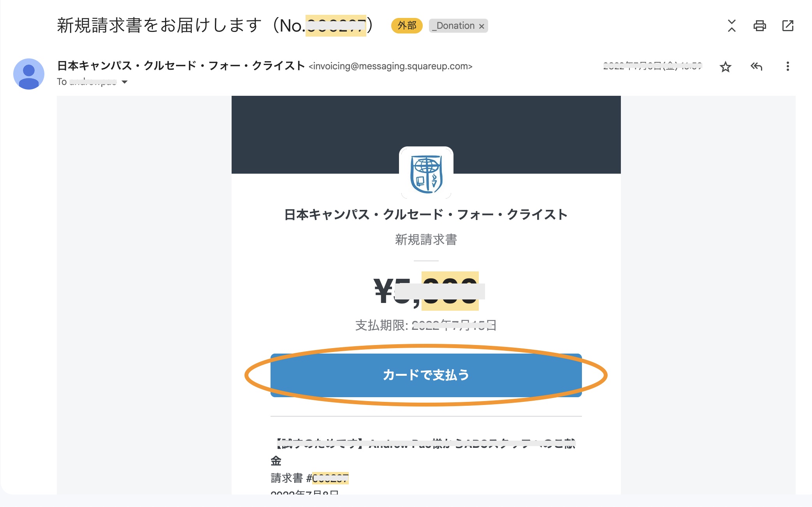Image resolution: width=812 pixels, height=507 pixels.
Task: Remove the _Donation label with its x
Action: pyautogui.click(x=482, y=26)
